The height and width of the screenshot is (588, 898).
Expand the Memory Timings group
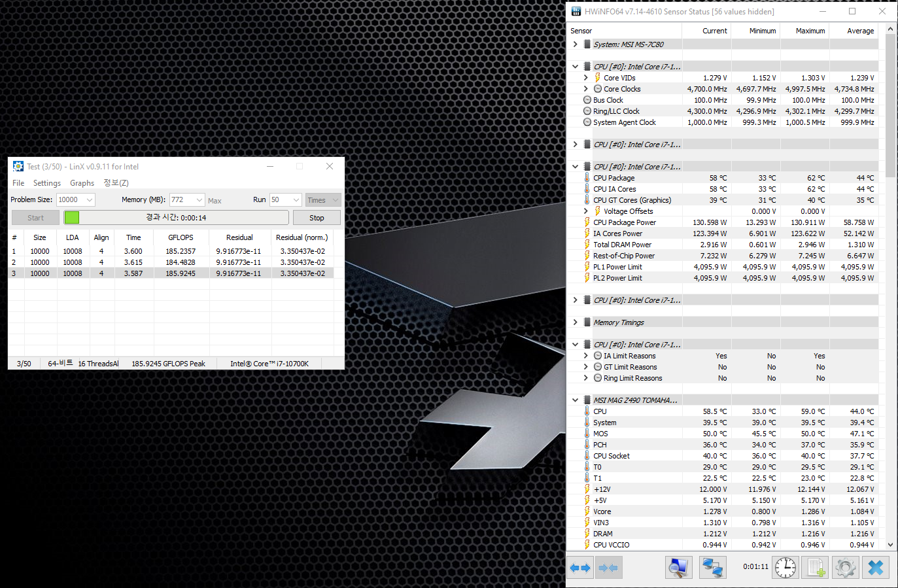click(576, 322)
